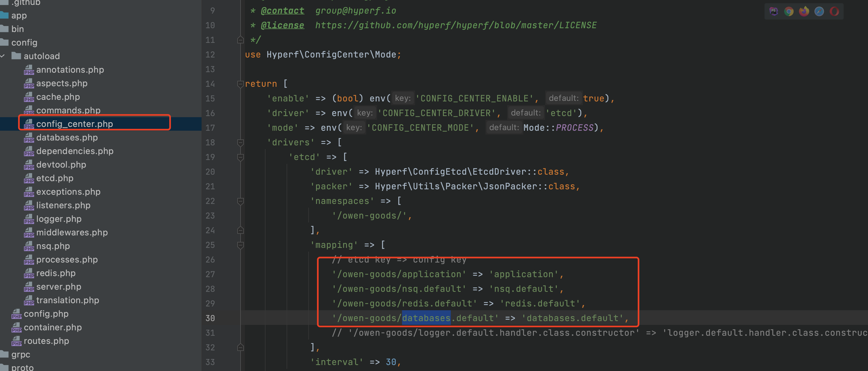Image resolution: width=868 pixels, height=371 pixels.
Task: Click the PHP icon beside container.php
Action: (17, 328)
